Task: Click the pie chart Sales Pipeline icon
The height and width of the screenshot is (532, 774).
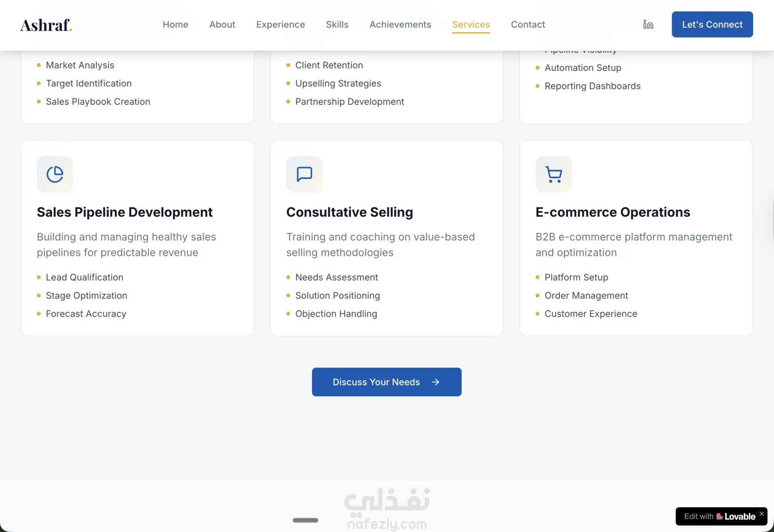Action: point(55,175)
